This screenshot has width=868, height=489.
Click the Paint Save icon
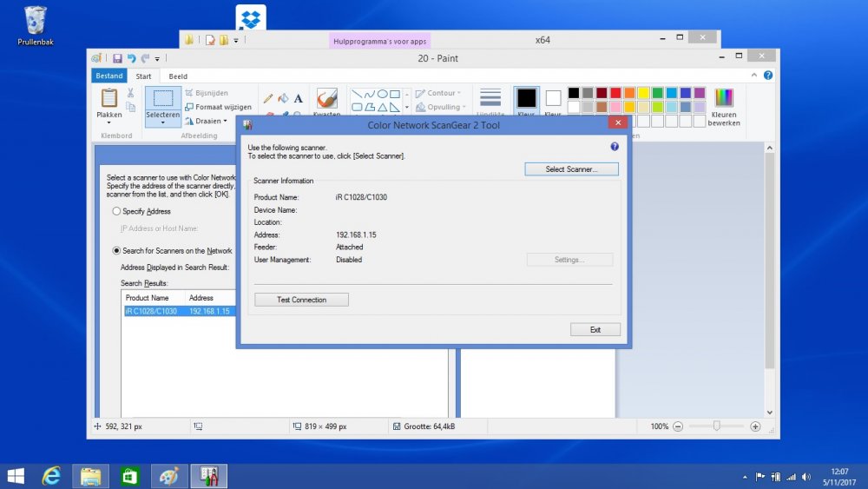pos(117,58)
